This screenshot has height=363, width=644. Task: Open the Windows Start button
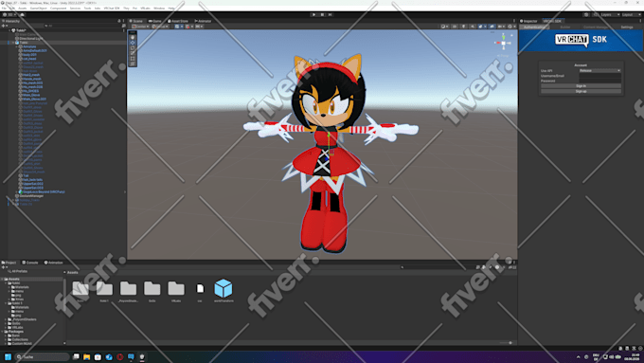(x=8, y=356)
